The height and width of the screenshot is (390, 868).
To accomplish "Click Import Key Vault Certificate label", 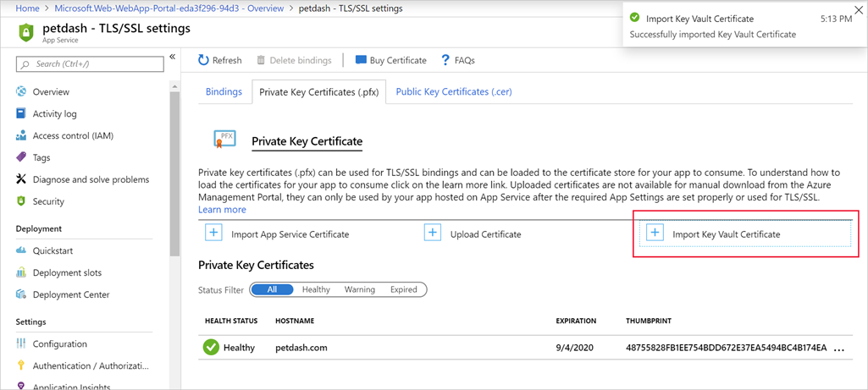I will (x=727, y=234).
